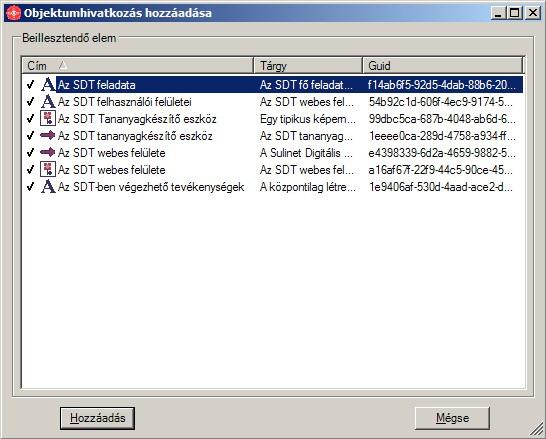Click the text icon of Az SDT-ben végezhető tevékenységek
Image resolution: width=546 pixels, height=439 pixels.
click(x=48, y=187)
